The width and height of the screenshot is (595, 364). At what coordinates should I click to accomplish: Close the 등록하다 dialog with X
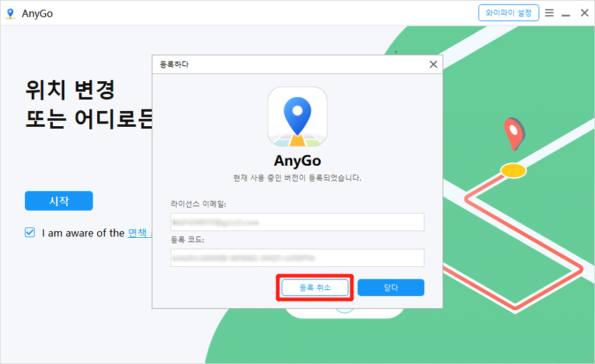pos(433,65)
